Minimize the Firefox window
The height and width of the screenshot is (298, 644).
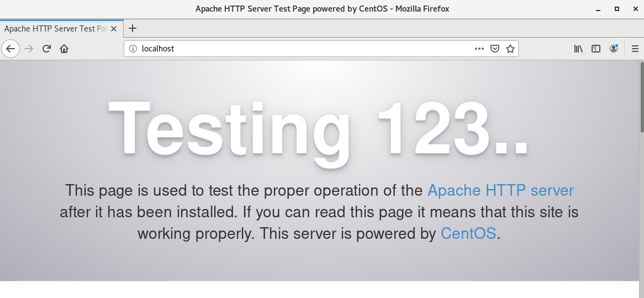[x=598, y=9]
